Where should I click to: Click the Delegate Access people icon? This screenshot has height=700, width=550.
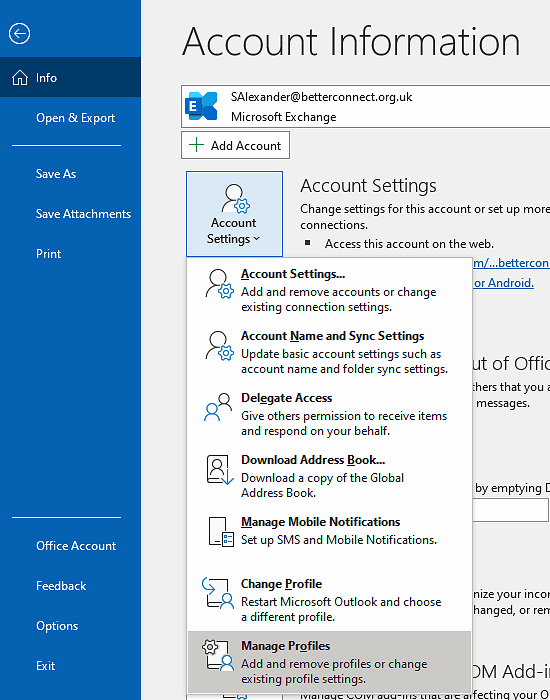pyautogui.click(x=218, y=407)
